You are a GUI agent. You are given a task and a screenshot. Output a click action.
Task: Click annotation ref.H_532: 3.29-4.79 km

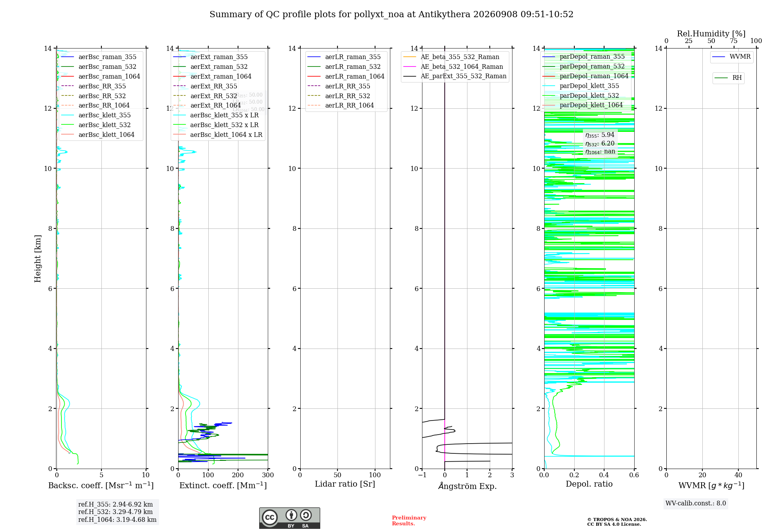pos(115,512)
